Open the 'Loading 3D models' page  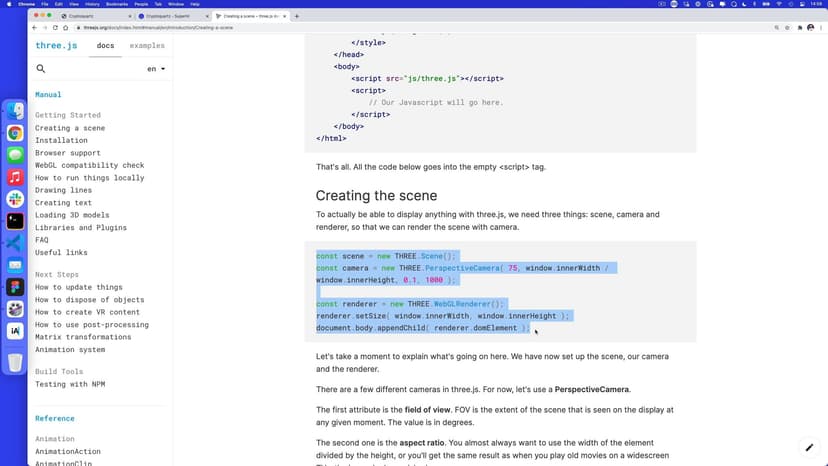tap(72, 215)
